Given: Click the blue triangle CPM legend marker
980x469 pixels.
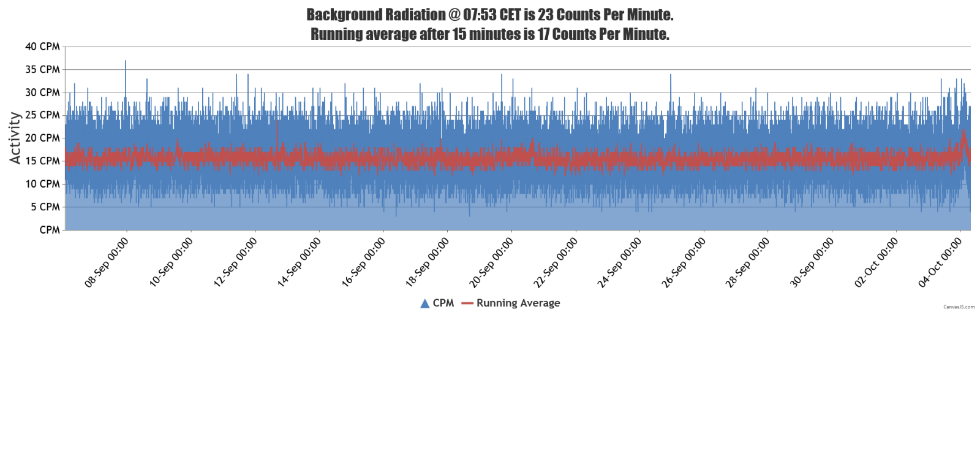Looking at the screenshot, I should [x=424, y=303].
